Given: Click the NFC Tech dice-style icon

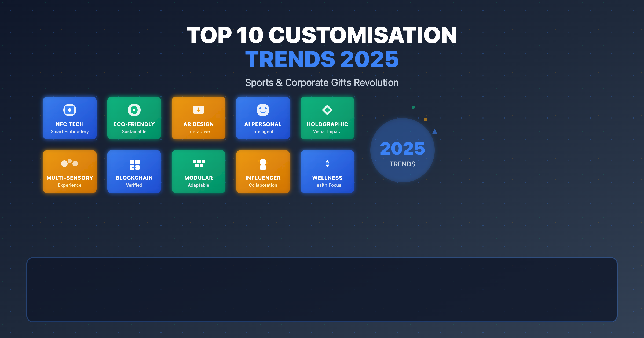Looking at the screenshot, I should [x=69, y=110].
